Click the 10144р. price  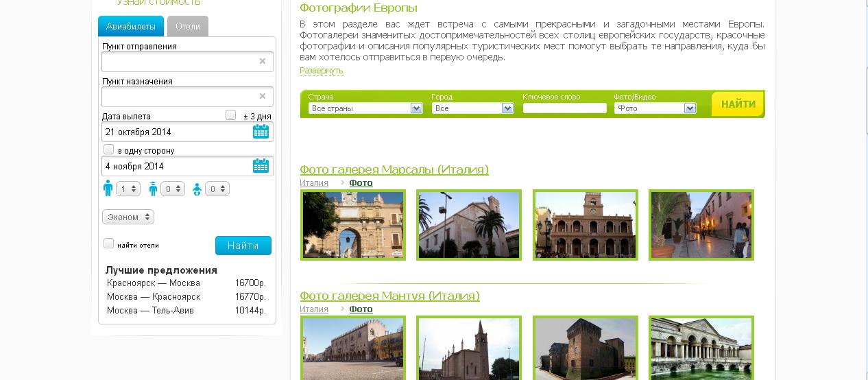250,310
